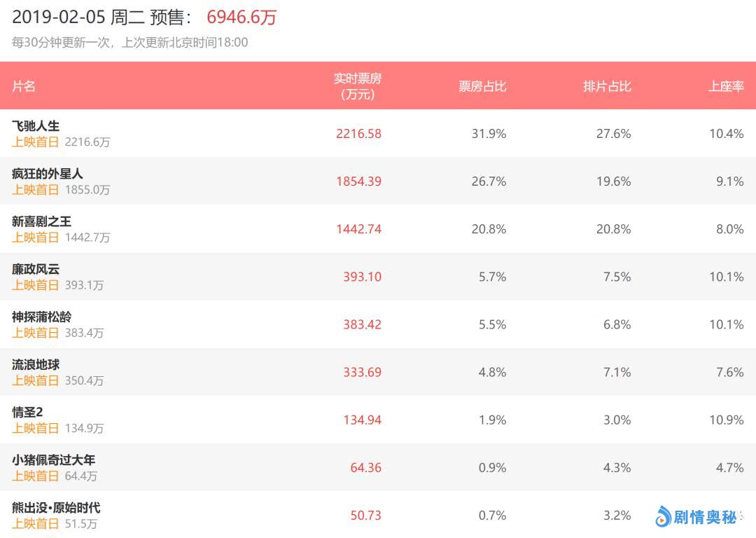This screenshot has height=538, width=756.
Task: Sort by the 片名 column header
Action: click(x=24, y=86)
